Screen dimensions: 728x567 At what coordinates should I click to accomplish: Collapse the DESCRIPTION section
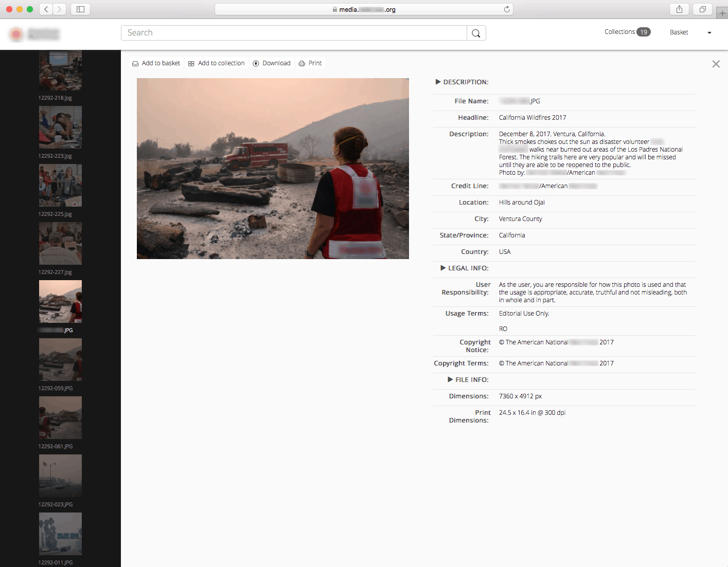438,82
